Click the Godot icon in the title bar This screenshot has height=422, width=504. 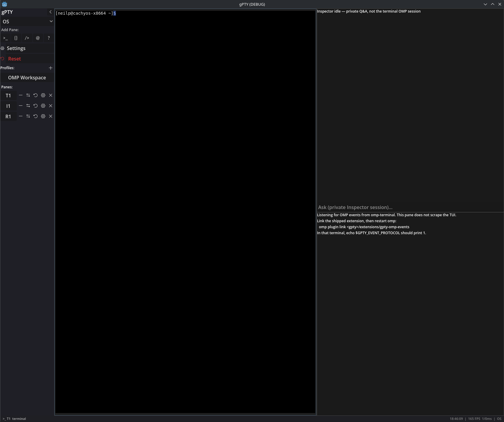click(x=4, y=4)
